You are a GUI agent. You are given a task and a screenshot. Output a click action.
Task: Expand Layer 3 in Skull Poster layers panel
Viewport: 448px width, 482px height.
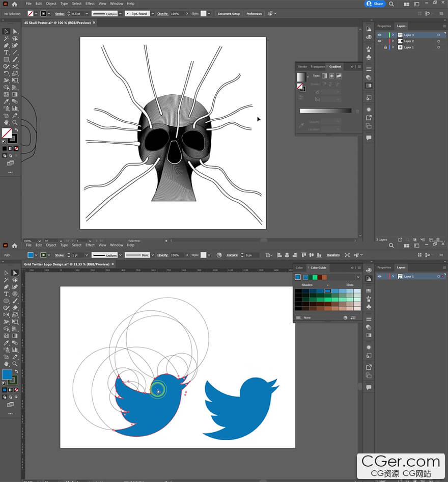click(393, 35)
